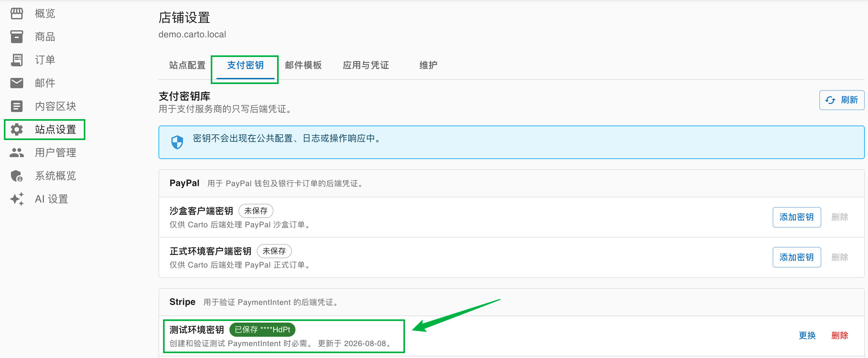
Task: Select the 订单 receipt icon
Action: (16, 60)
